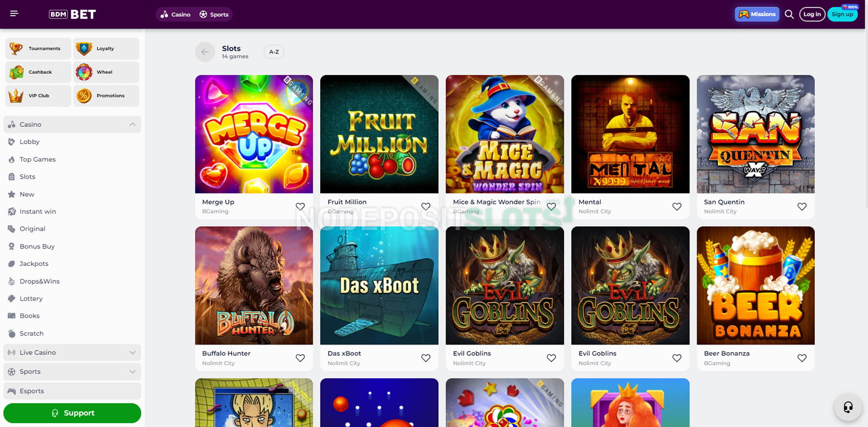Go back using the arrow beside Slots

tap(205, 52)
